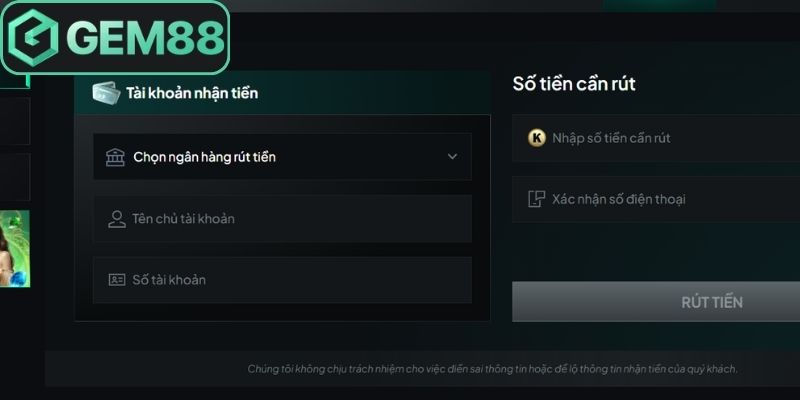Click the gold K coin icon
Viewport: 800px width, 400px height.
click(x=537, y=138)
